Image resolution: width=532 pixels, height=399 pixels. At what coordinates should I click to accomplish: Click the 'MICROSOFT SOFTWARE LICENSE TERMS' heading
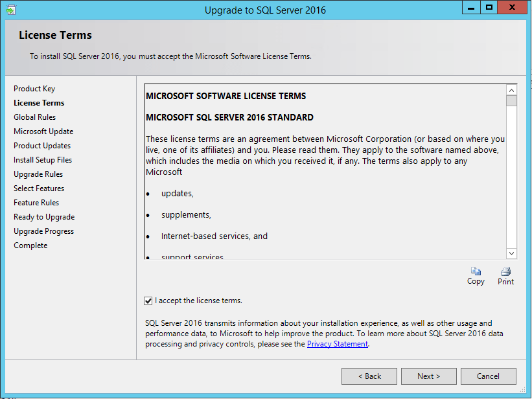click(226, 96)
